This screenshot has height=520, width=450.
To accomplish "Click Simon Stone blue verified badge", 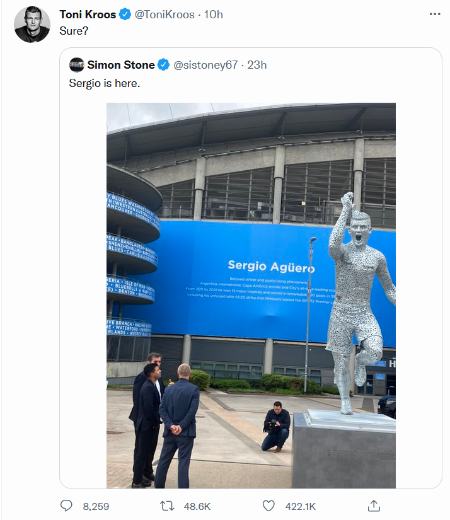I will (163, 65).
